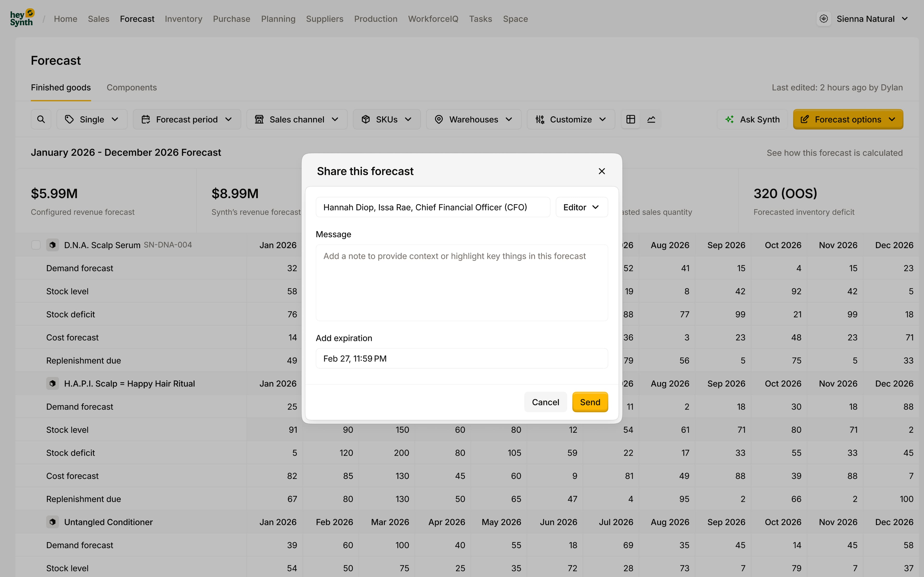Switch to table view icon
This screenshot has width=924, height=577.
[630, 119]
